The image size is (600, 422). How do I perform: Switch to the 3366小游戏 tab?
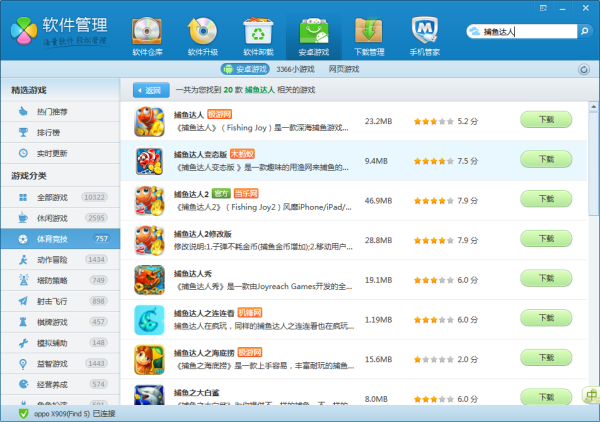point(295,69)
